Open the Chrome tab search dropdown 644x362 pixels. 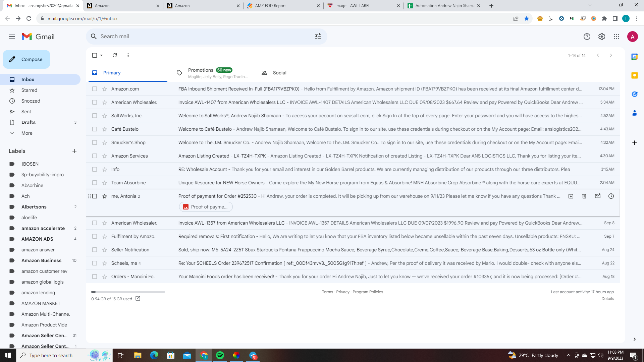click(590, 5)
